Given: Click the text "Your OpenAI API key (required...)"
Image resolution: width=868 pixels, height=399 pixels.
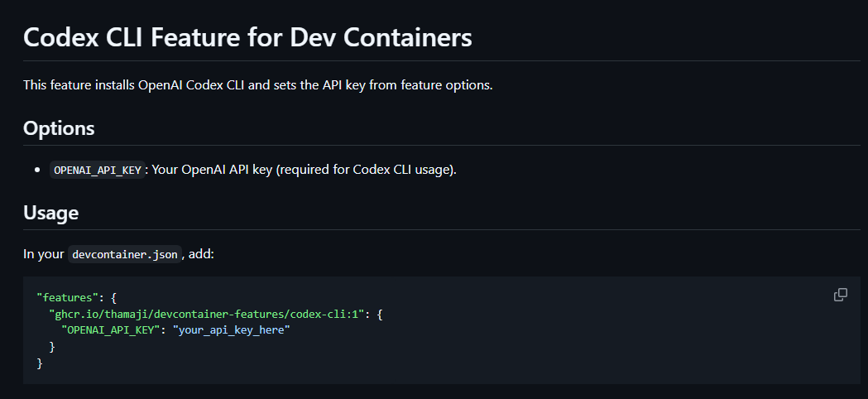Looking at the screenshot, I should 304,170.
